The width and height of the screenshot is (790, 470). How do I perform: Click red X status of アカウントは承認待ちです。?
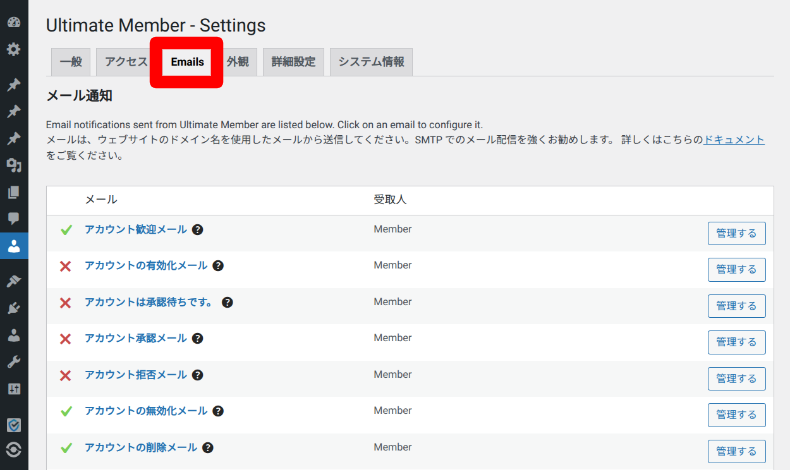[x=65, y=303]
